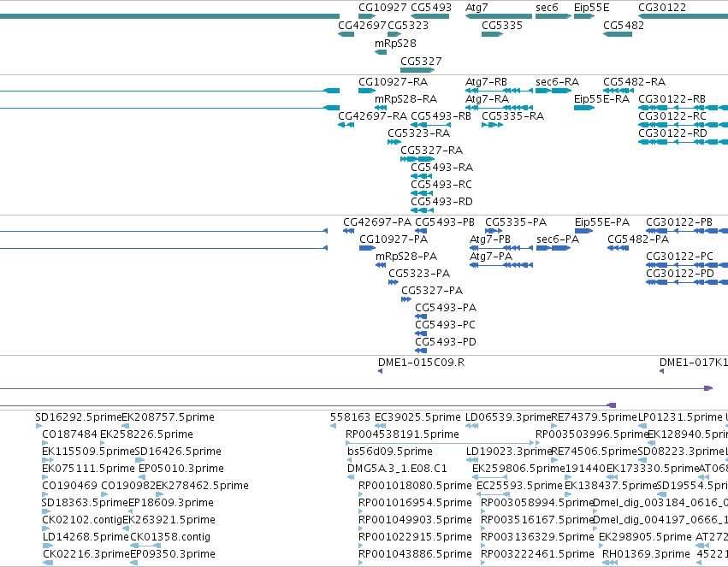Click the DME1-015C09.R feature label

click(421, 363)
